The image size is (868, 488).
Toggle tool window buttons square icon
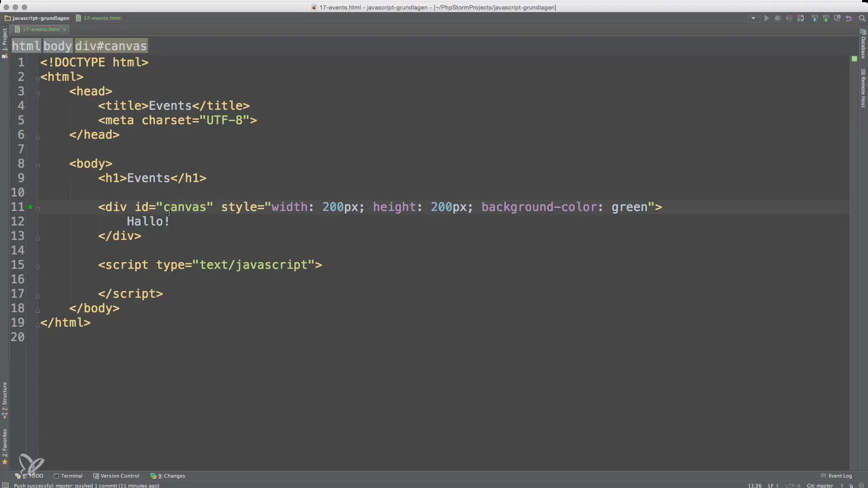tap(5, 485)
